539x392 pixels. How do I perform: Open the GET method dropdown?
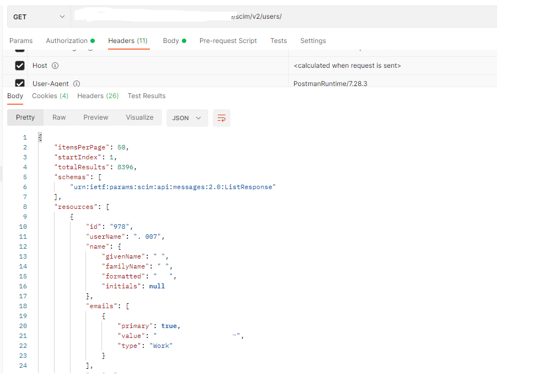(x=39, y=17)
